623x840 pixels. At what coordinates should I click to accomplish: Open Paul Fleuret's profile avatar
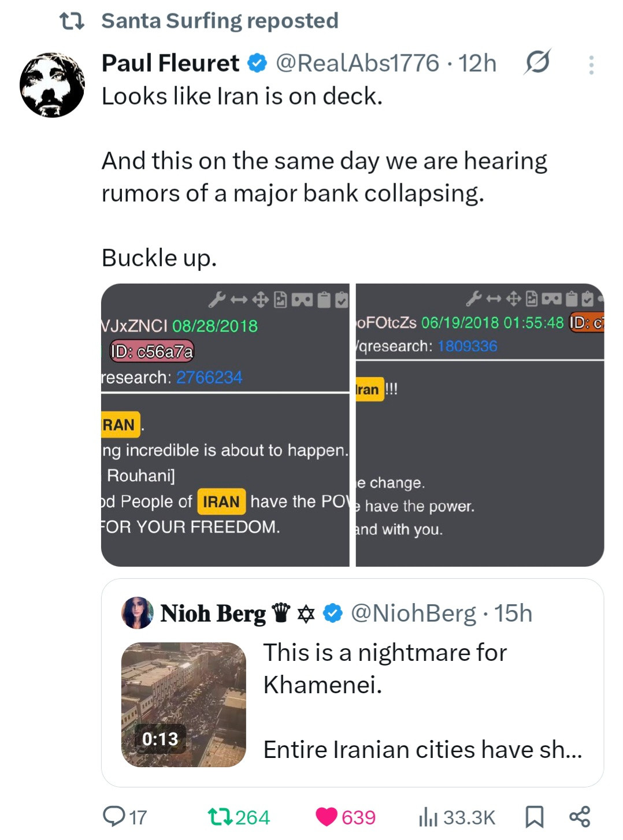(x=52, y=85)
